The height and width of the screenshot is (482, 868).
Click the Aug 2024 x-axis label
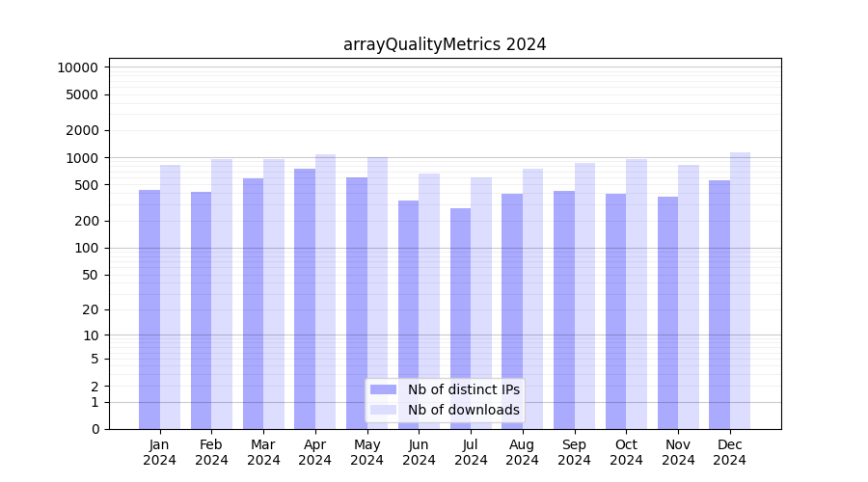[x=522, y=452]
